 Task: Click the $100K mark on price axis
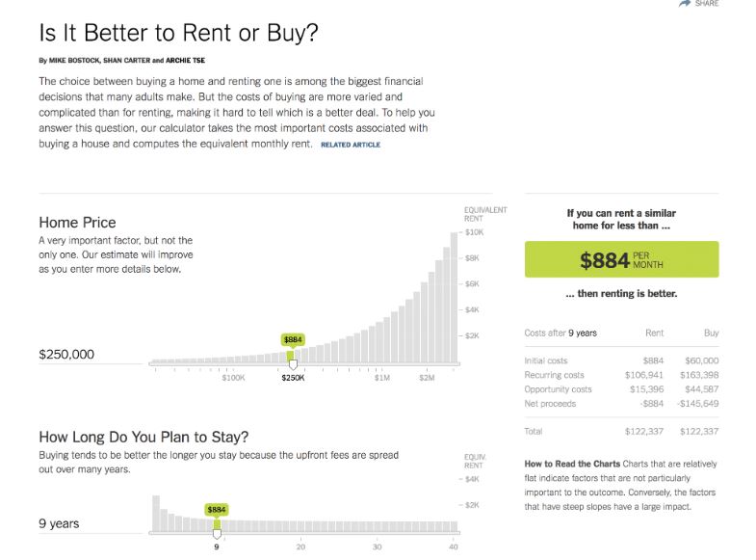click(233, 378)
